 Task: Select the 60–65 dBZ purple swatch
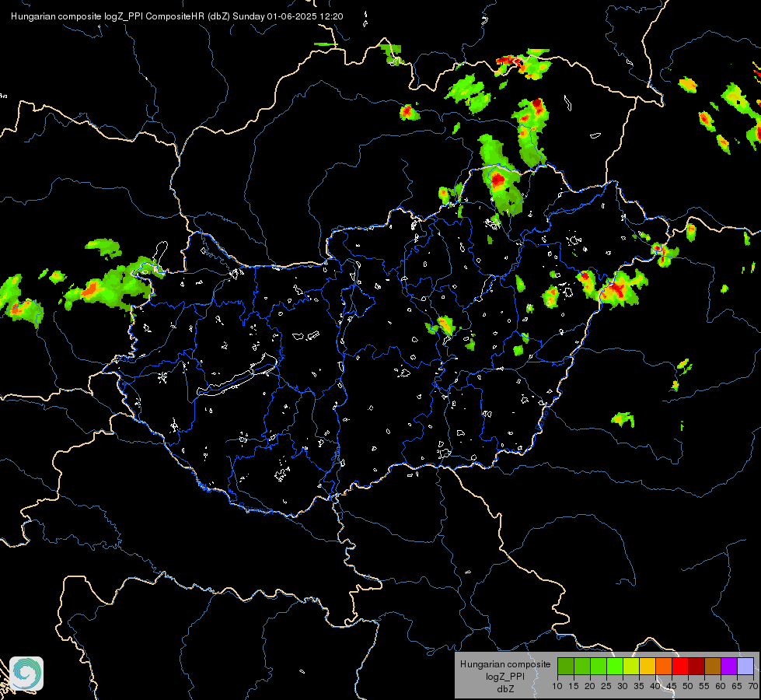[729, 666]
